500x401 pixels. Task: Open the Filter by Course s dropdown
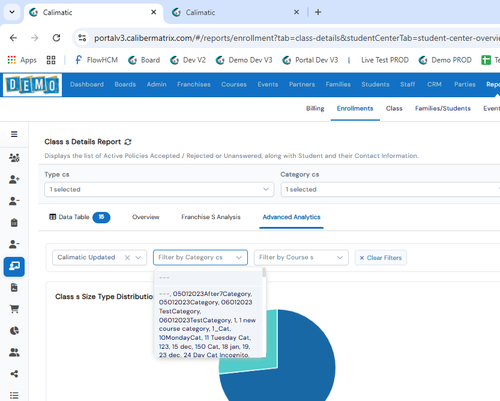pyautogui.click(x=301, y=258)
